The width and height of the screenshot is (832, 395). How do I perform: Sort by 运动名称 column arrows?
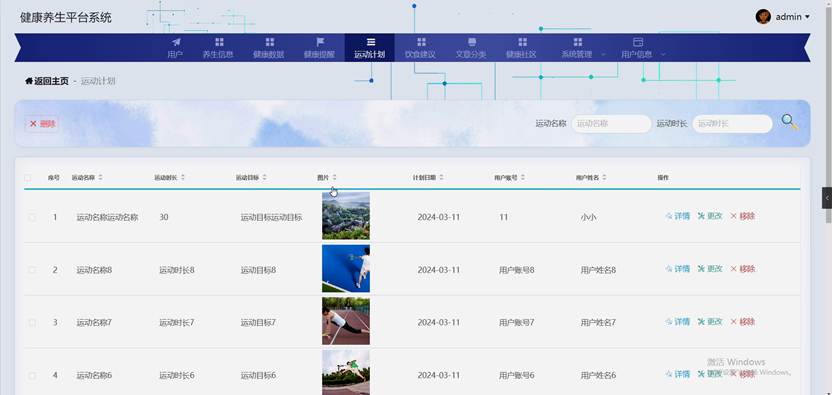click(x=100, y=177)
